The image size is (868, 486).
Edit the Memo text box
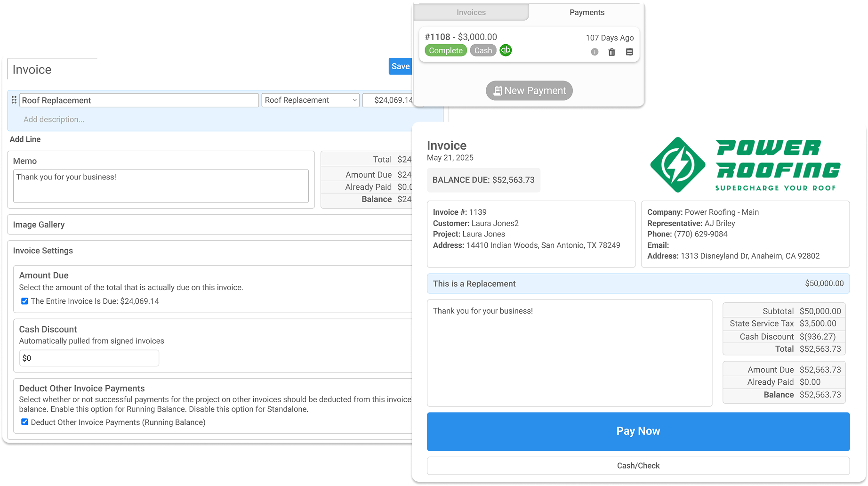coord(161,186)
